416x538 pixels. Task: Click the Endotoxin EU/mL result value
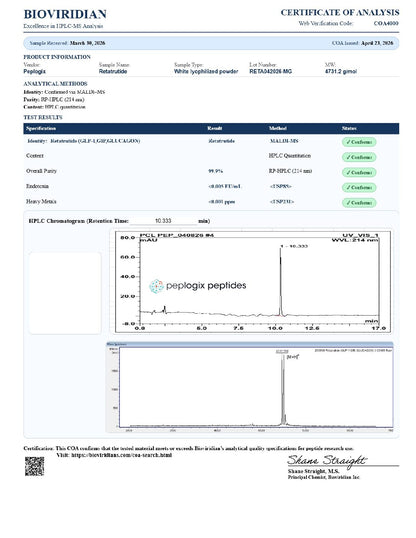tap(225, 186)
